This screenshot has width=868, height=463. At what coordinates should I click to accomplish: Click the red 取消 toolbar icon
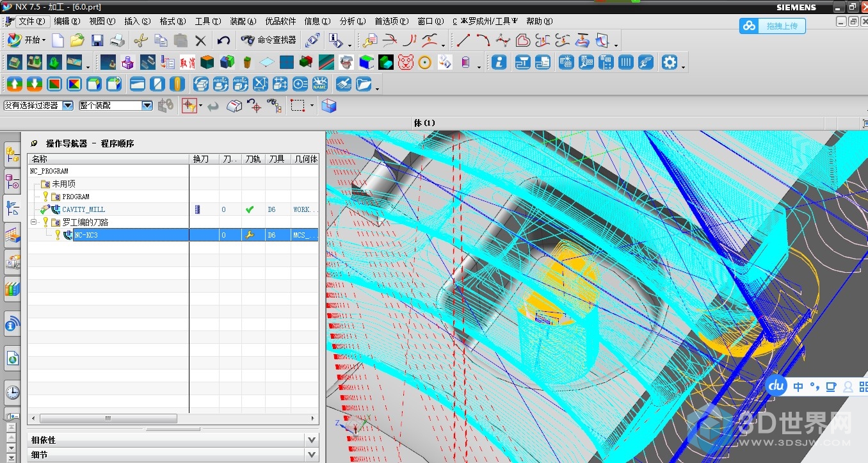coord(188,63)
